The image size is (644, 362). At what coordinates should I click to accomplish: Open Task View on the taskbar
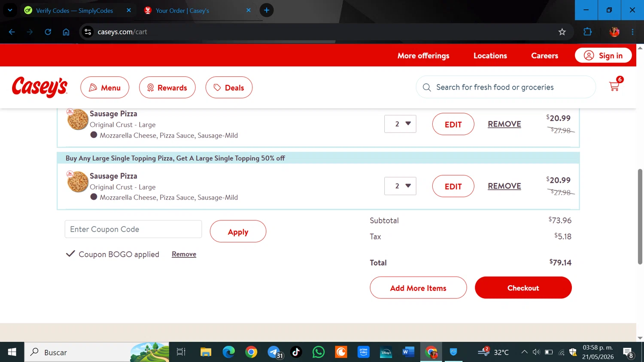(181, 352)
